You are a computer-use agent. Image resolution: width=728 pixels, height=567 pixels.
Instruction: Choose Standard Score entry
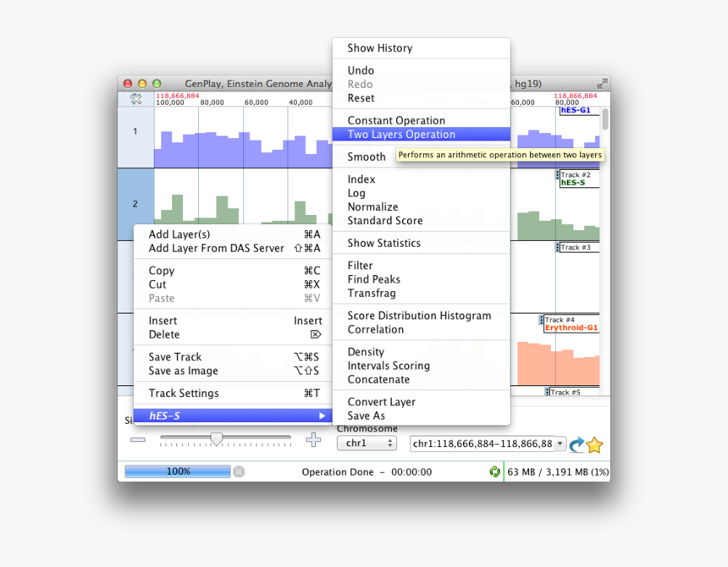[x=421, y=220]
